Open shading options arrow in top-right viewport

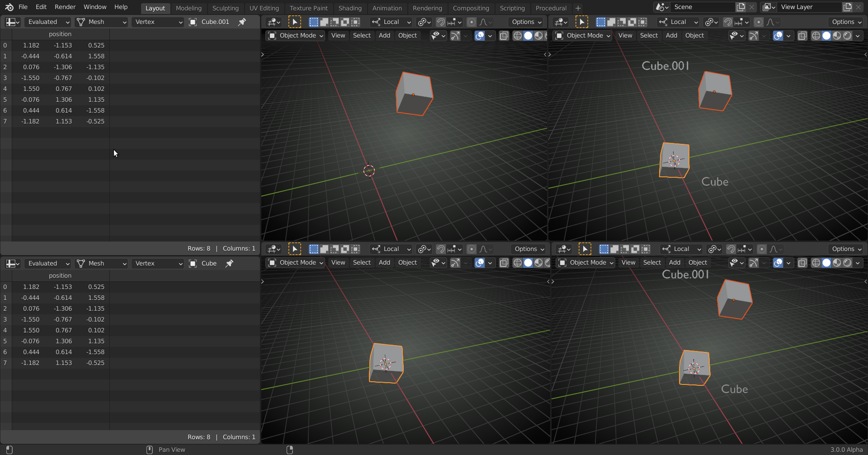tap(858, 36)
